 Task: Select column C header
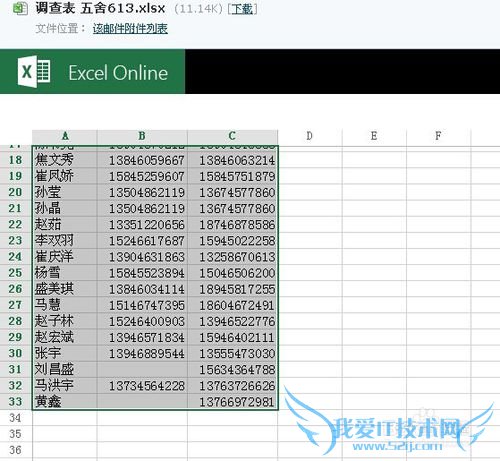pyautogui.click(x=232, y=136)
